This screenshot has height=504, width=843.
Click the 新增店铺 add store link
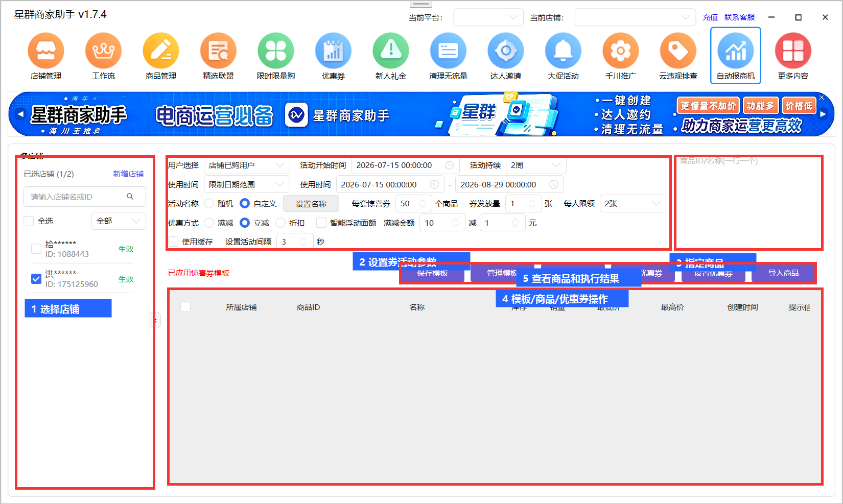(128, 174)
